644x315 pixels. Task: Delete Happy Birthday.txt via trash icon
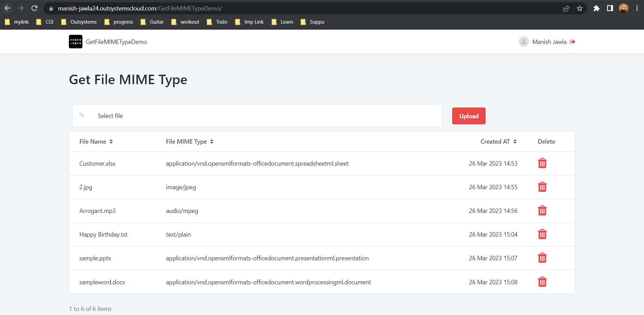[542, 234]
